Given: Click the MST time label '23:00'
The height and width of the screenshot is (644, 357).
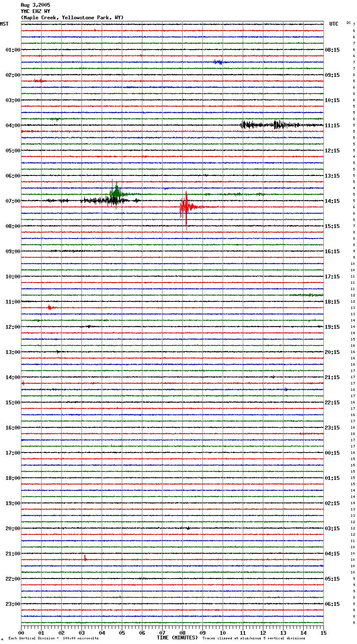Looking at the screenshot, I should click(x=13, y=604).
